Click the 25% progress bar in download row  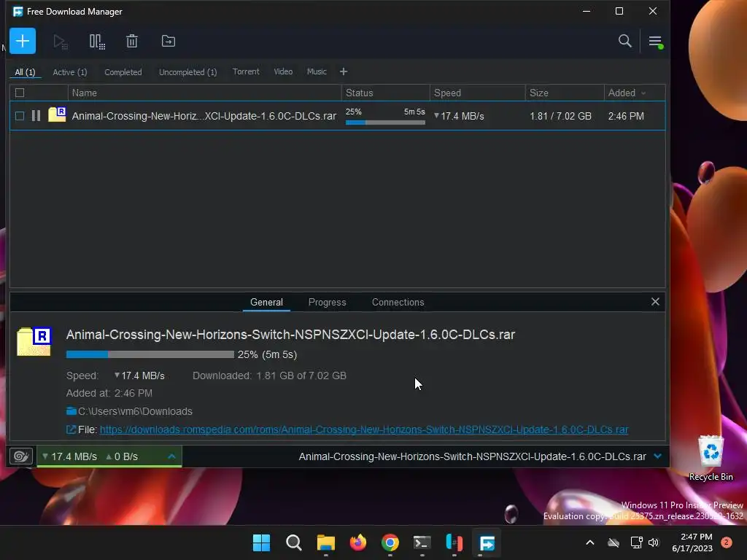[x=385, y=122]
